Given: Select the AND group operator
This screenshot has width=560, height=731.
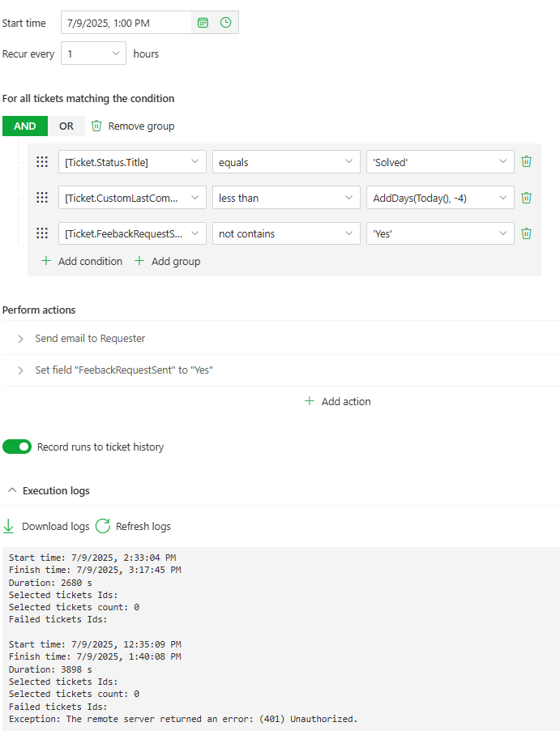Looking at the screenshot, I should click(25, 126).
